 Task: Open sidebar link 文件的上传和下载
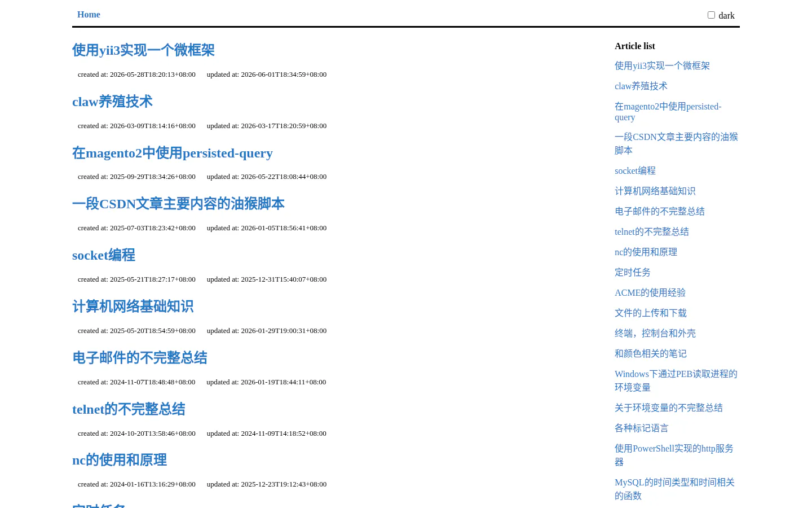(651, 313)
